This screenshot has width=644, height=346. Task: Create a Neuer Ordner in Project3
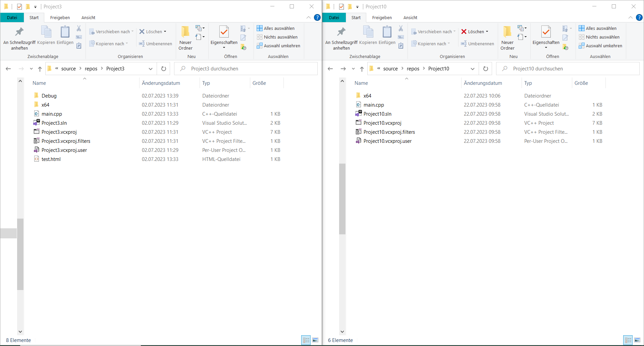coord(185,37)
